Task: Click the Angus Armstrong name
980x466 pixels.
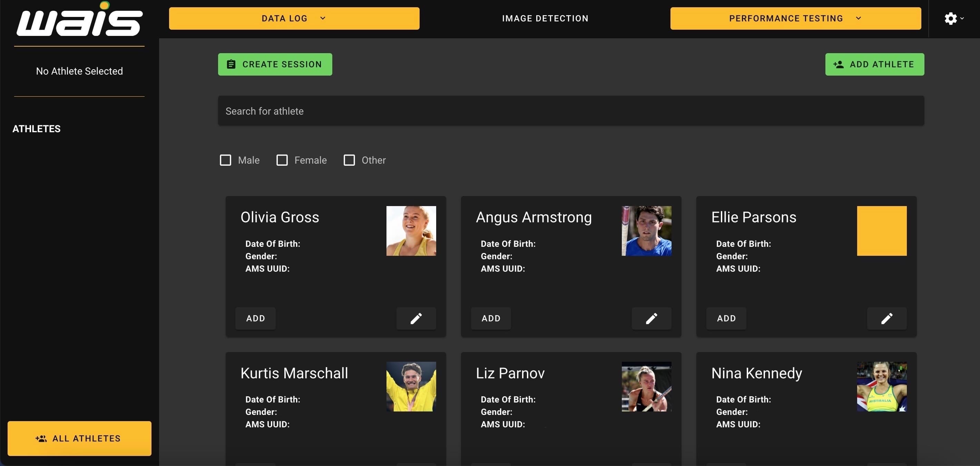Action: [x=534, y=217]
